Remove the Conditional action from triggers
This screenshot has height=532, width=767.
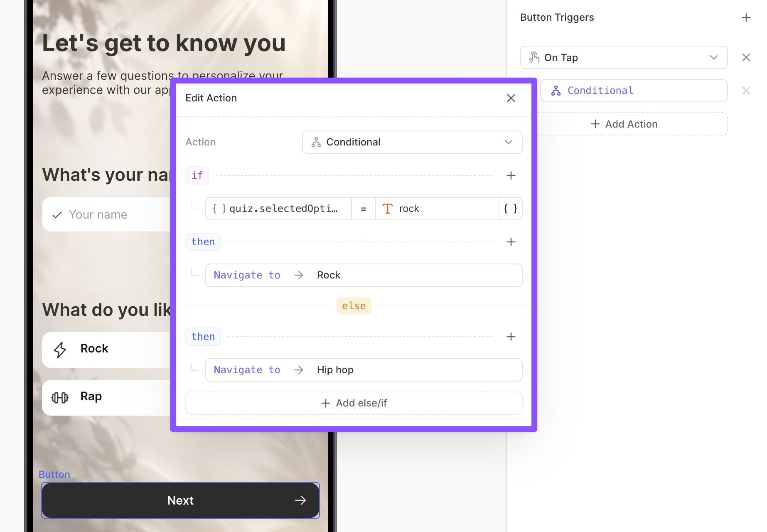pyautogui.click(x=746, y=91)
